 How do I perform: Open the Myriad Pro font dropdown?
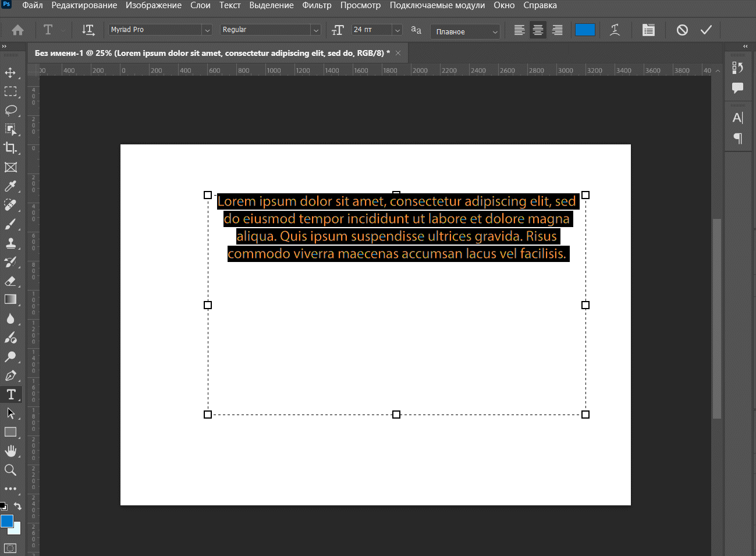pyautogui.click(x=207, y=30)
